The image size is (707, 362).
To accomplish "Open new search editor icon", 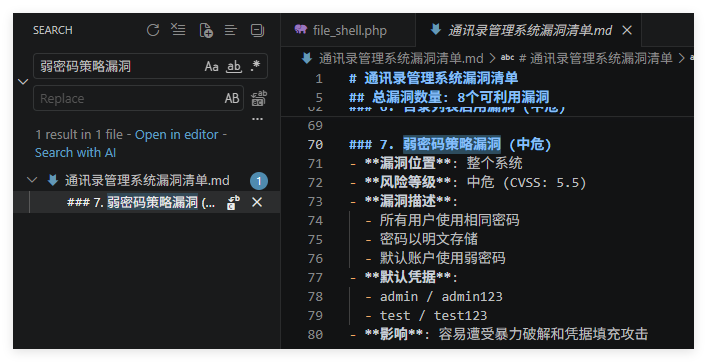I will coord(206,30).
